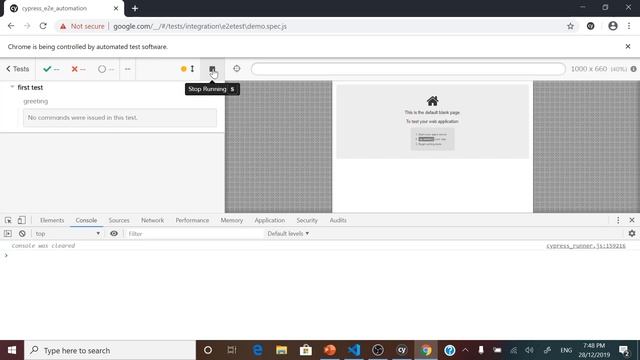Open Windows Start menu

[12, 350]
